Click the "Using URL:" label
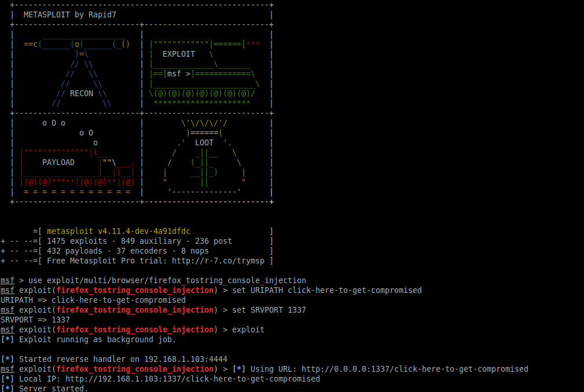Screen dimensions: 584x392 click(x=273, y=369)
